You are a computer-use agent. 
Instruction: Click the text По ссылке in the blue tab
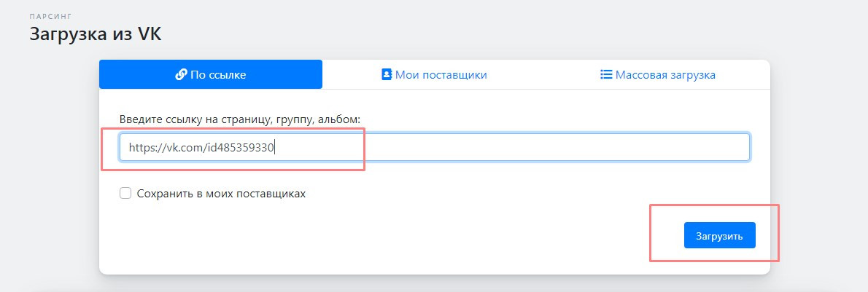pos(218,74)
